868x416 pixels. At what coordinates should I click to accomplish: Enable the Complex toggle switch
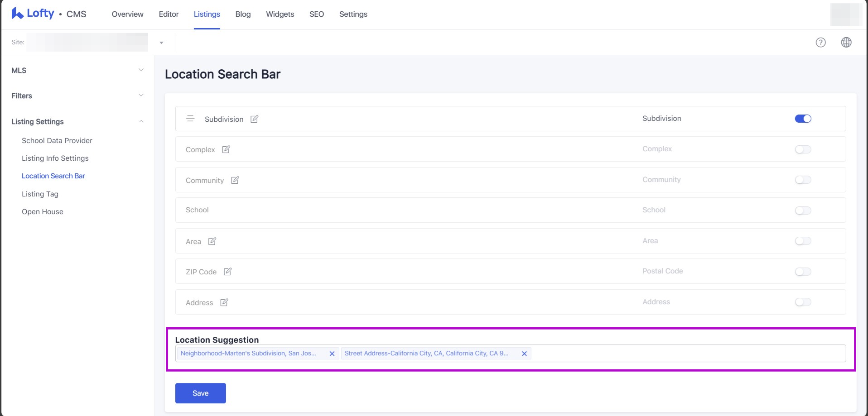pos(803,149)
